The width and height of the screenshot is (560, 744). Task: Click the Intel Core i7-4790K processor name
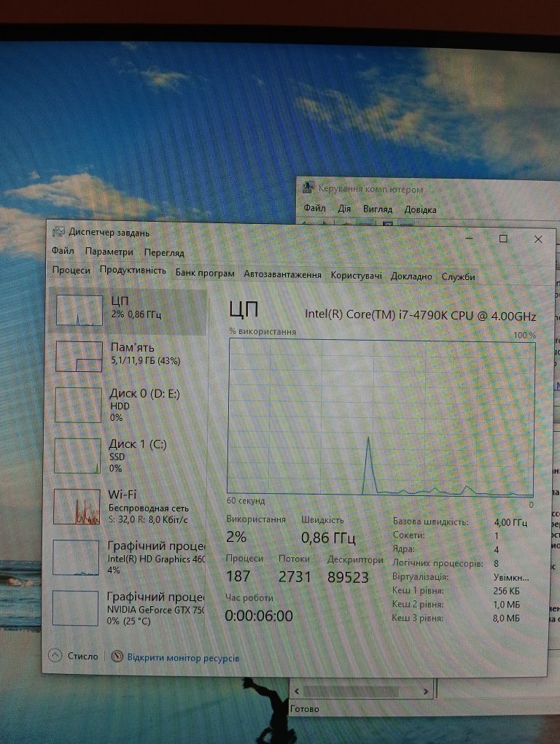click(x=420, y=316)
